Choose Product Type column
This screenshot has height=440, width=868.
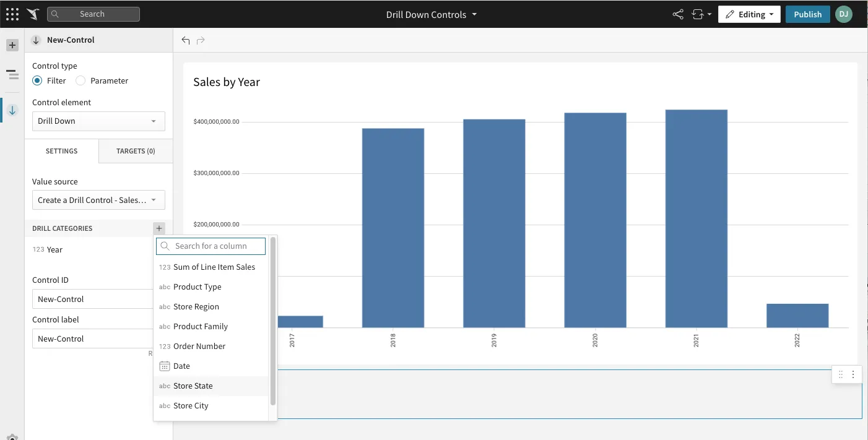pos(211,287)
